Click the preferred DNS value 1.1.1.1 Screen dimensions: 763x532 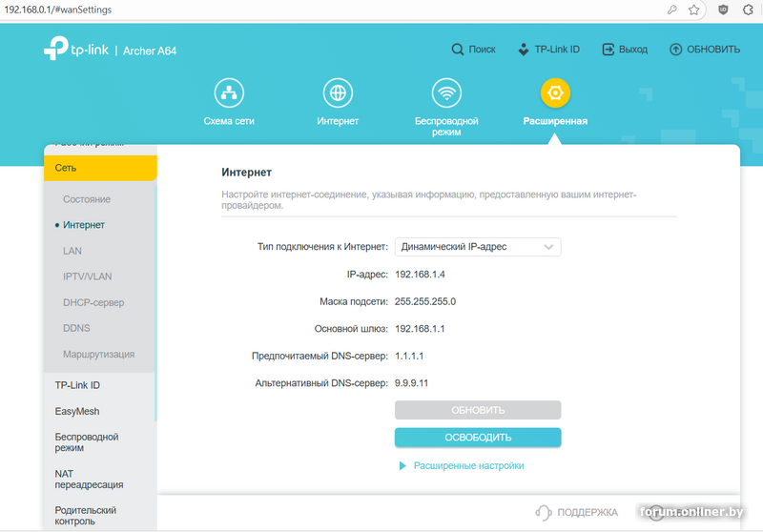point(409,356)
